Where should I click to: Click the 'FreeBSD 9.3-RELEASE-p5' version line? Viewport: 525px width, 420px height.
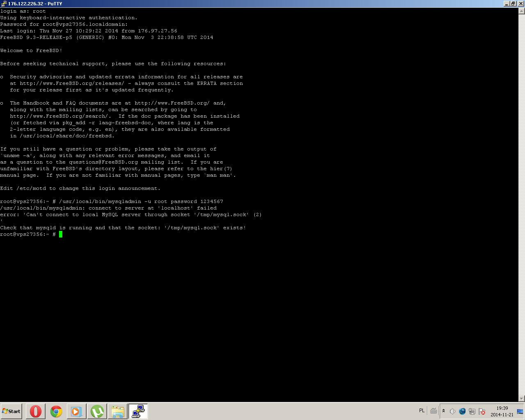point(107,37)
